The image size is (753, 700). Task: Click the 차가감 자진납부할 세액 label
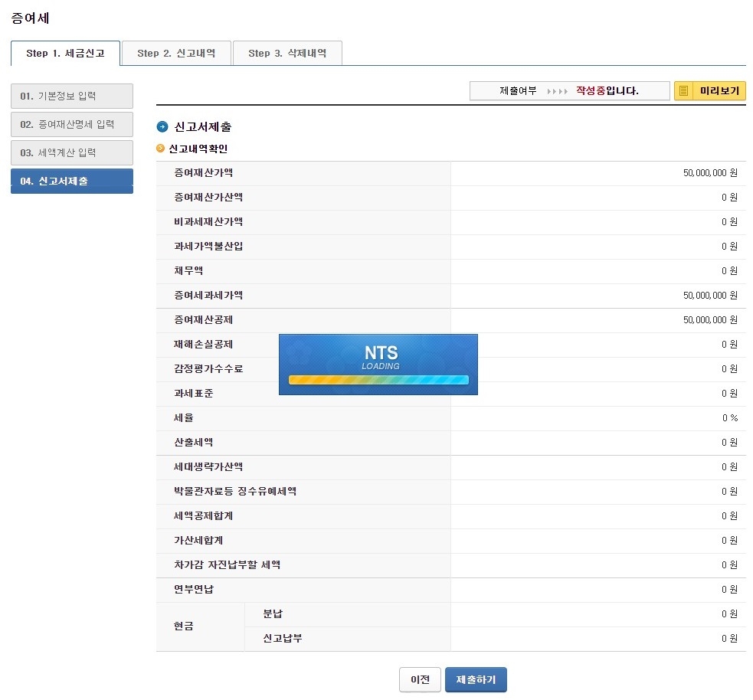tap(228, 564)
